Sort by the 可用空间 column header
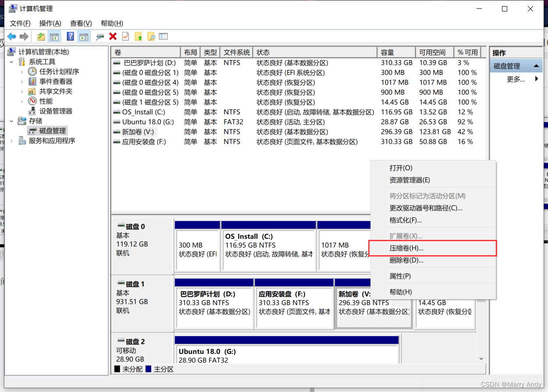The height and width of the screenshot is (392, 548). pos(432,52)
